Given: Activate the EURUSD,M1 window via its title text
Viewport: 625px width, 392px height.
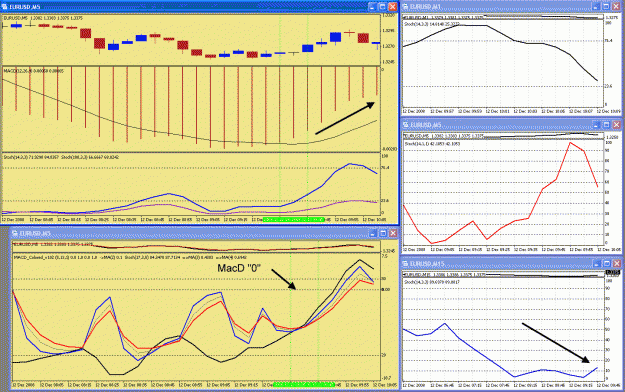Looking at the screenshot, I should point(425,7).
